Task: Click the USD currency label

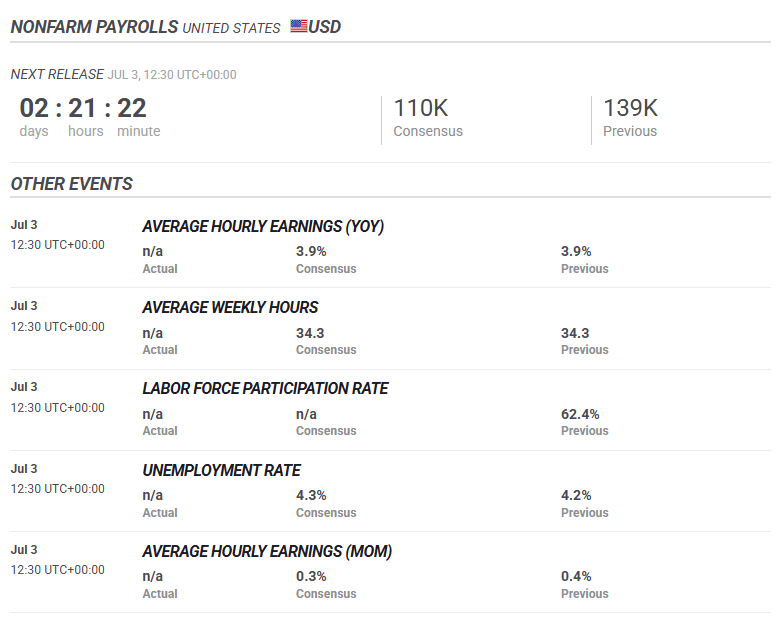Action: tap(325, 27)
